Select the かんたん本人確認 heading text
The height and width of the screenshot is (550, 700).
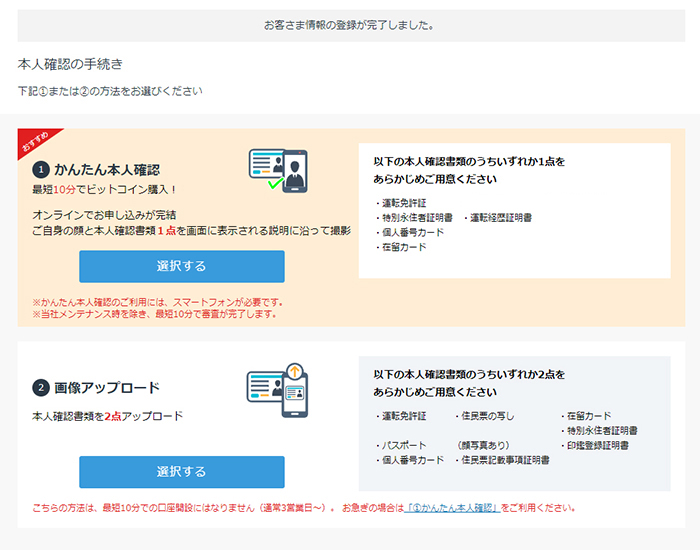pyautogui.click(x=107, y=169)
